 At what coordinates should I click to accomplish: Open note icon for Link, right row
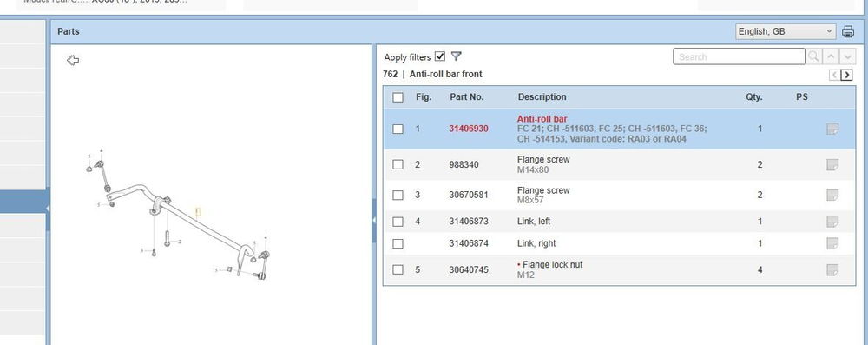click(x=832, y=243)
